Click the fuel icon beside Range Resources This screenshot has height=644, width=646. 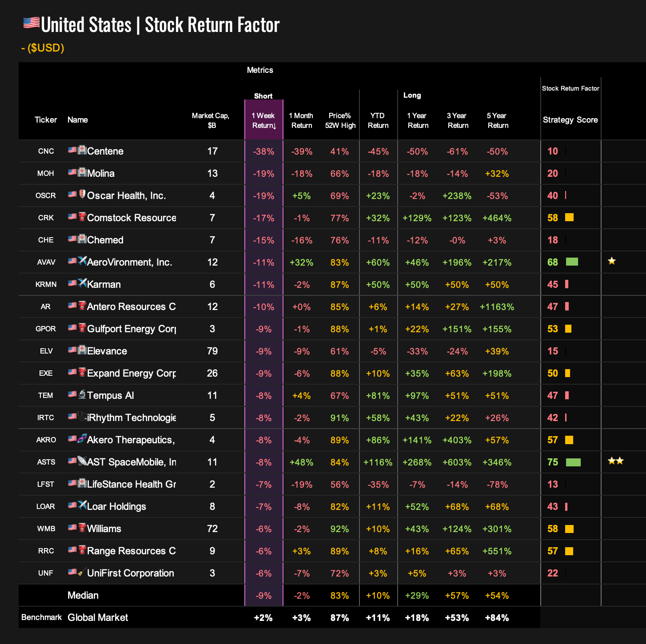(x=82, y=549)
